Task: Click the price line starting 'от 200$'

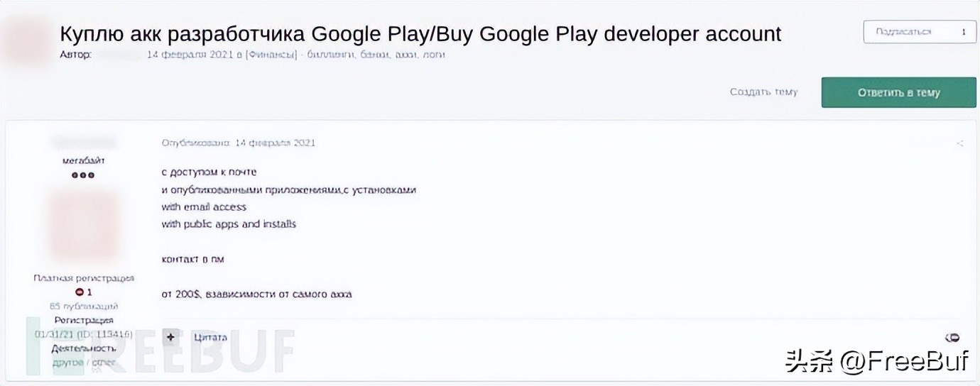Action: 256,294
